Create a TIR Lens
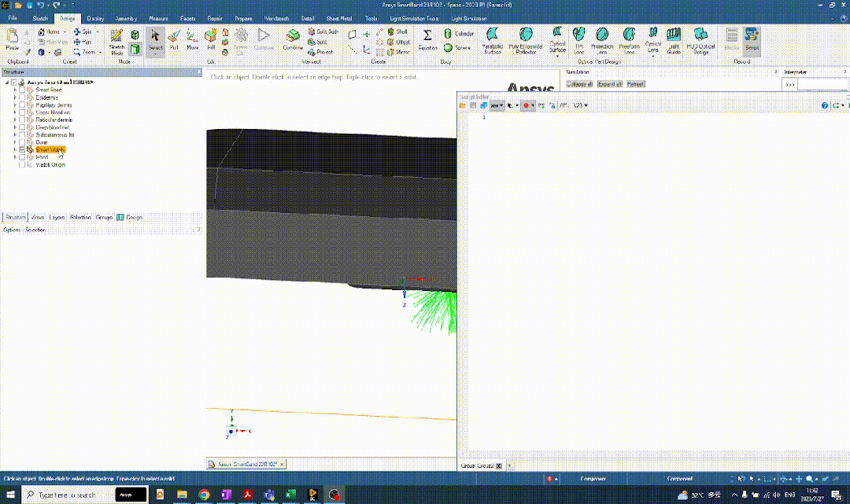 point(579,41)
